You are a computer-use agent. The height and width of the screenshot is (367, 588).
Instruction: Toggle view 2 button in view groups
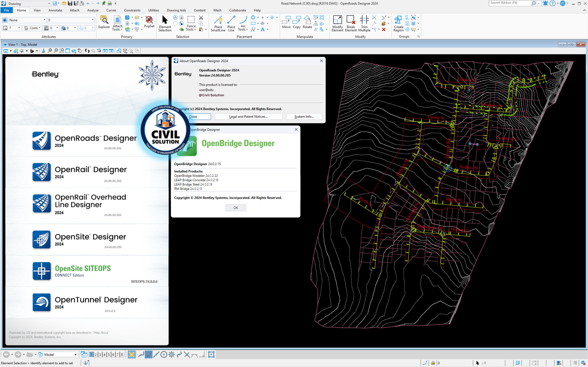click(x=96, y=354)
